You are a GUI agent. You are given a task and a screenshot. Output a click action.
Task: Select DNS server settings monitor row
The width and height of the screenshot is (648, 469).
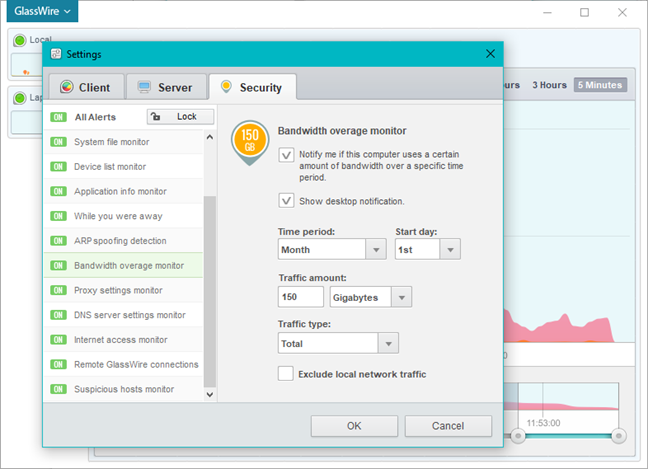point(124,315)
